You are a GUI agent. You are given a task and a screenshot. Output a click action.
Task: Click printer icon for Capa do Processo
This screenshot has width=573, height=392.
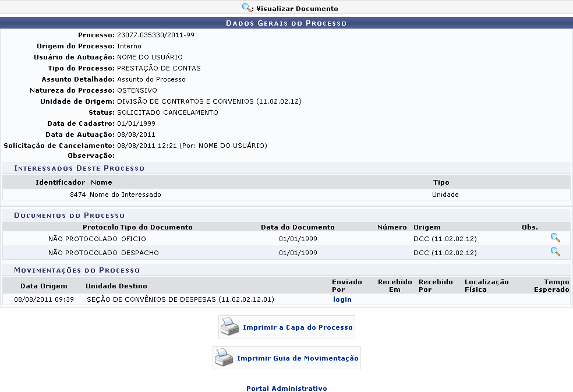228,327
